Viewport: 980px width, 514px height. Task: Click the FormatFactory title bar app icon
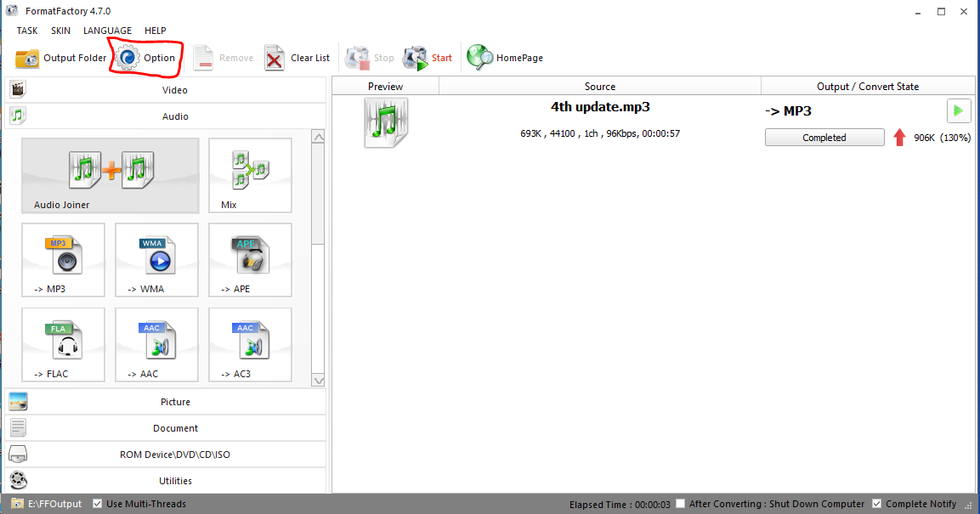[x=12, y=10]
